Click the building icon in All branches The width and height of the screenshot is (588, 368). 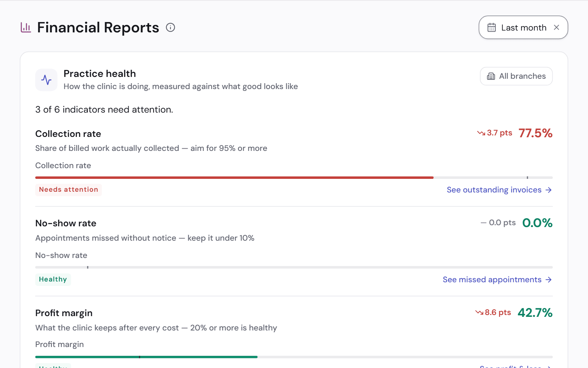tap(491, 76)
